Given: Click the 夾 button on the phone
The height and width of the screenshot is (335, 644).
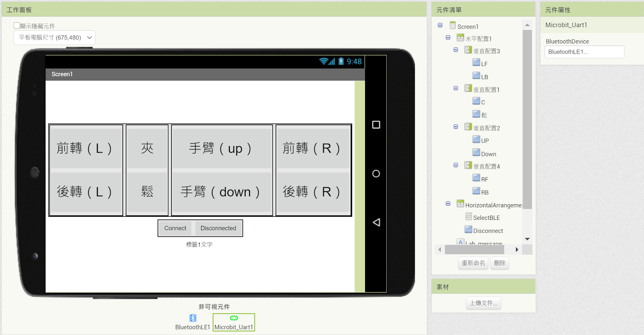Looking at the screenshot, I should [147, 148].
